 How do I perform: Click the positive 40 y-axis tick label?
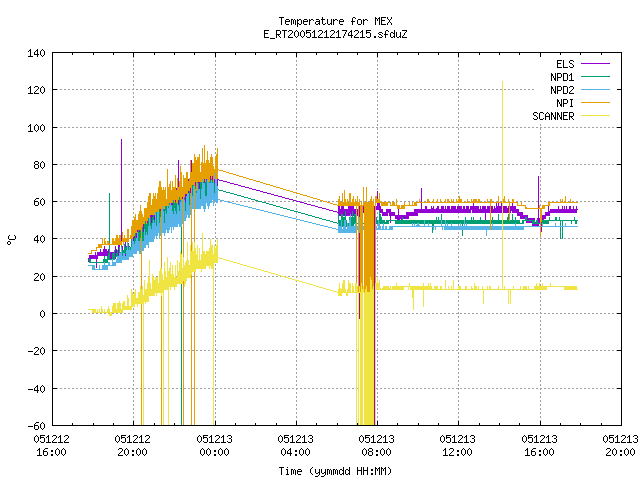[x=39, y=239]
